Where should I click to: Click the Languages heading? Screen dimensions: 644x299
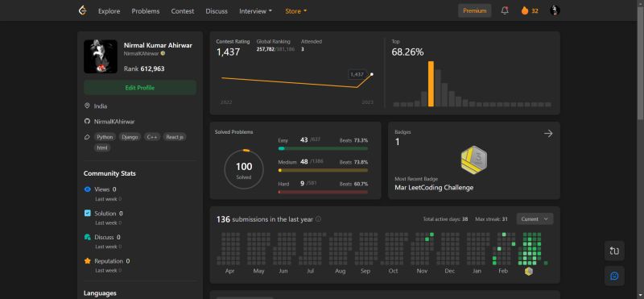100,293
